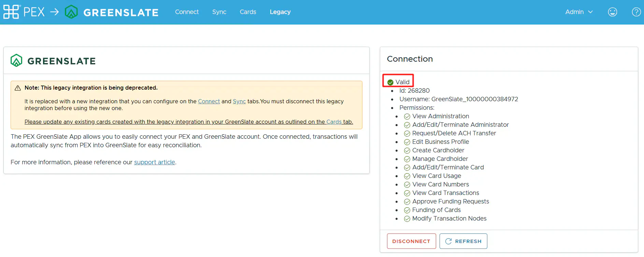The width and height of the screenshot is (644, 257).
Task: Expand the Admin dropdown menu
Action: coord(579,12)
